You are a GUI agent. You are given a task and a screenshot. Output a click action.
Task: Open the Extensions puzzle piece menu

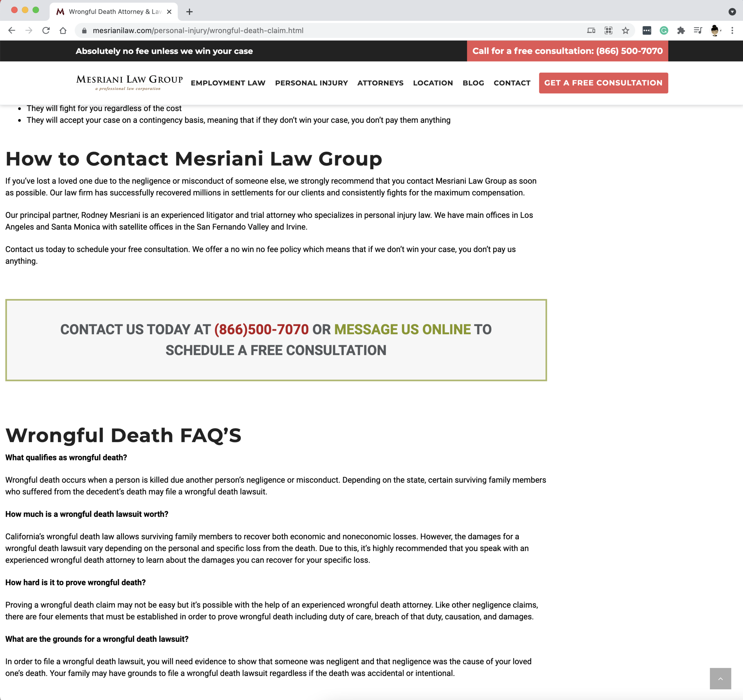pos(681,31)
